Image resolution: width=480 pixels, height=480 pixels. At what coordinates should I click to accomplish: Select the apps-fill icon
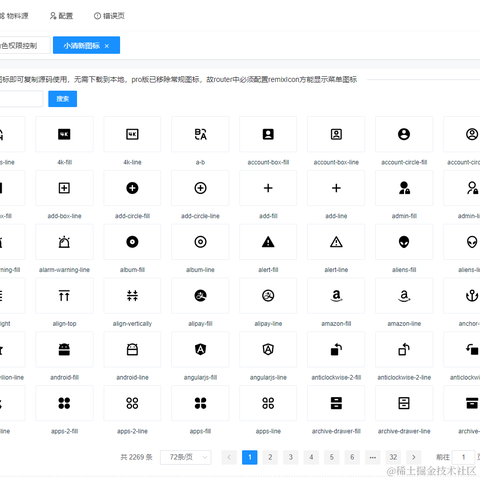[x=200, y=403]
